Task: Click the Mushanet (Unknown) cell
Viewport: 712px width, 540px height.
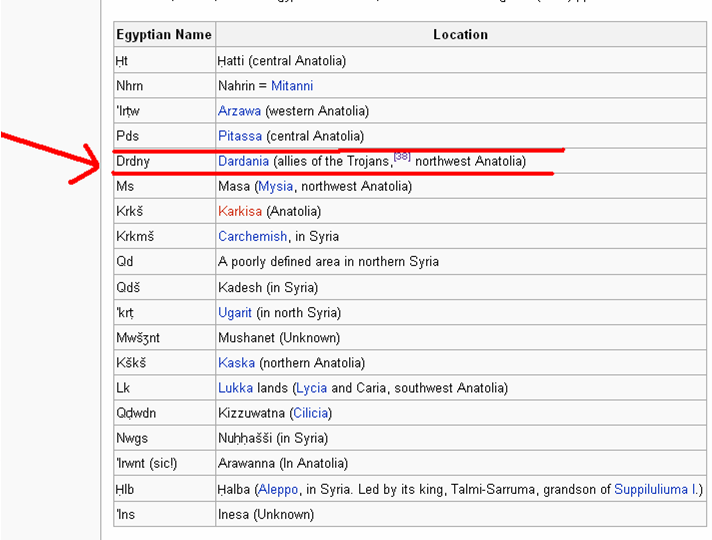Action: [x=460, y=337]
